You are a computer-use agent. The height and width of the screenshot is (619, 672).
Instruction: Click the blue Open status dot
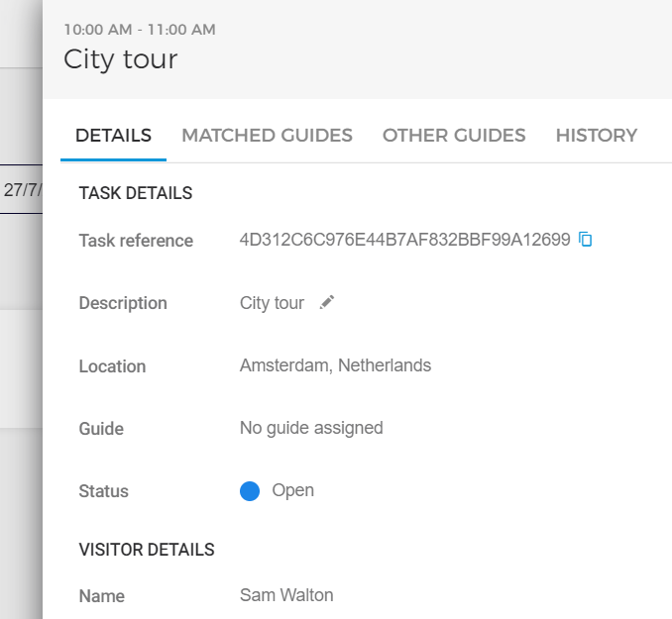[250, 491]
